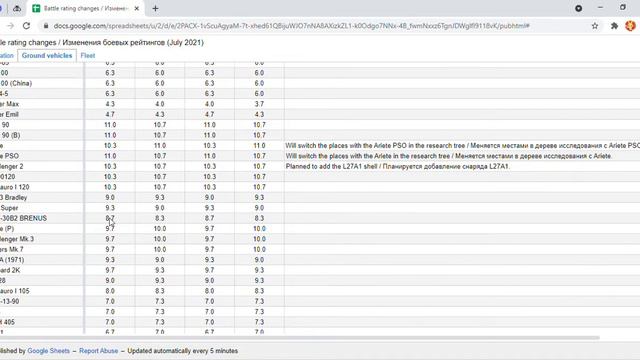Select the BRENUS row name cell

tap(42, 218)
